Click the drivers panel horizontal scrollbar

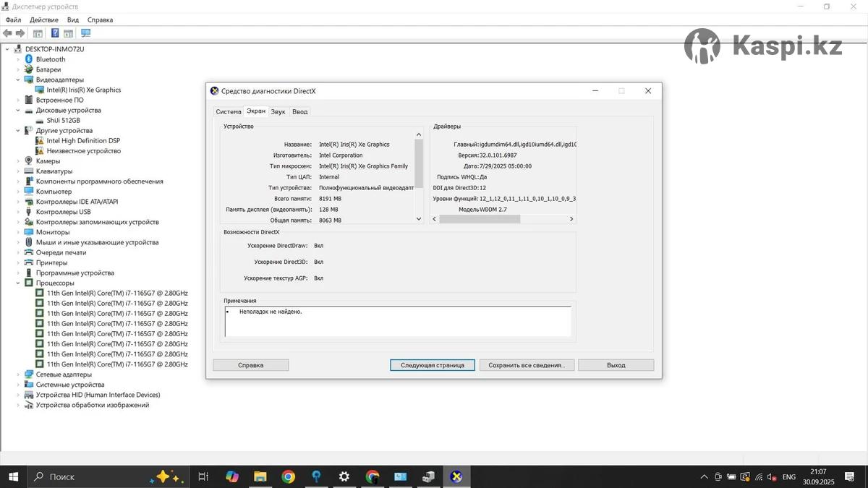(x=480, y=219)
